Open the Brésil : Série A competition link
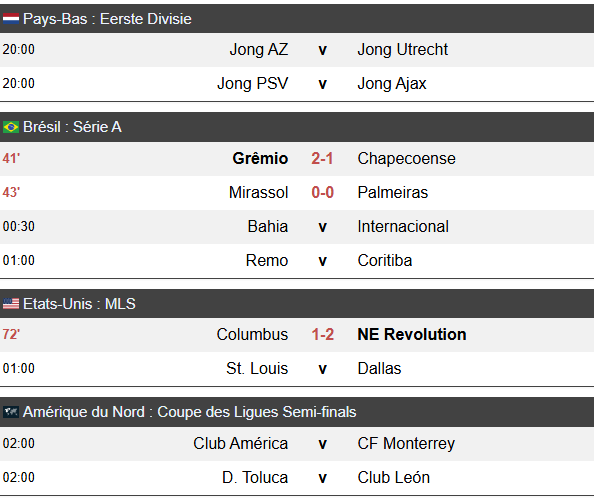The height and width of the screenshot is (500, 594). pyautogui.click(x=72, y=127)
